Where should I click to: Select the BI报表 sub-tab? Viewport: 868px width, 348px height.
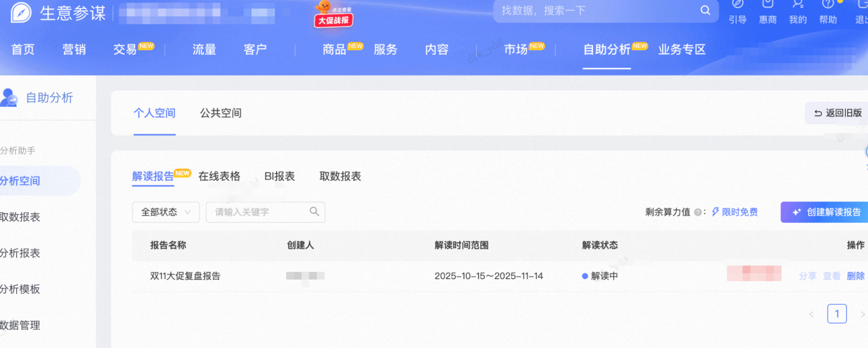[280, 176]
